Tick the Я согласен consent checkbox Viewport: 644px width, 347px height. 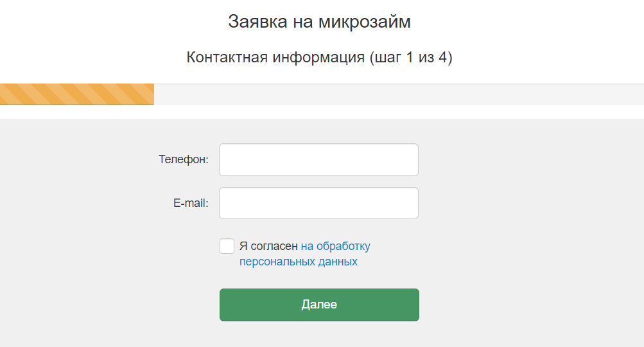click(227, 246)
